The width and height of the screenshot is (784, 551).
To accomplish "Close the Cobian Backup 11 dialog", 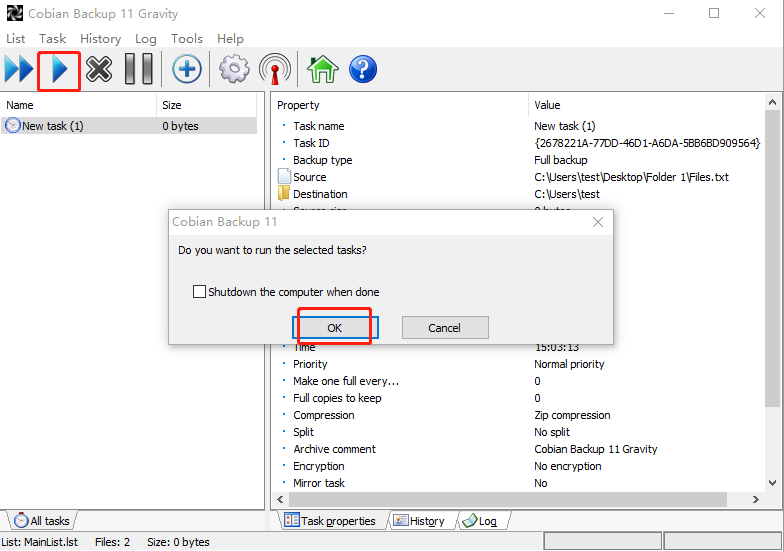I will pyautogui.click(x=598, y=222).
